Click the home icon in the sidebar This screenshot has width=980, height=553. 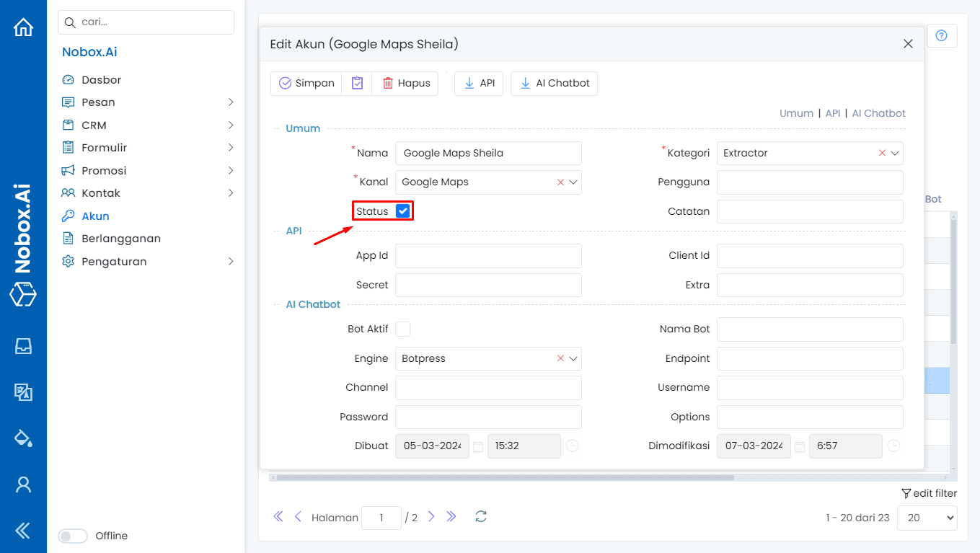(x=23, y=27)
